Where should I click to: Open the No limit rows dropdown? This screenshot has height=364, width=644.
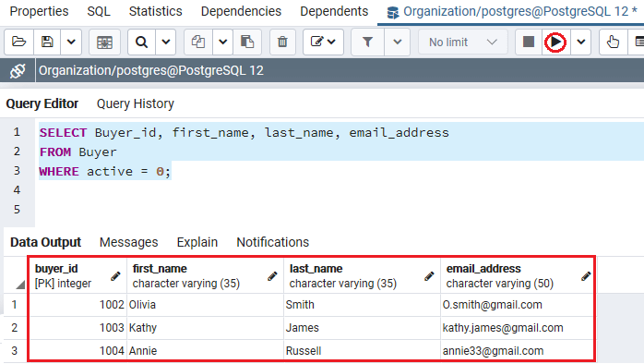pos(463,42)
